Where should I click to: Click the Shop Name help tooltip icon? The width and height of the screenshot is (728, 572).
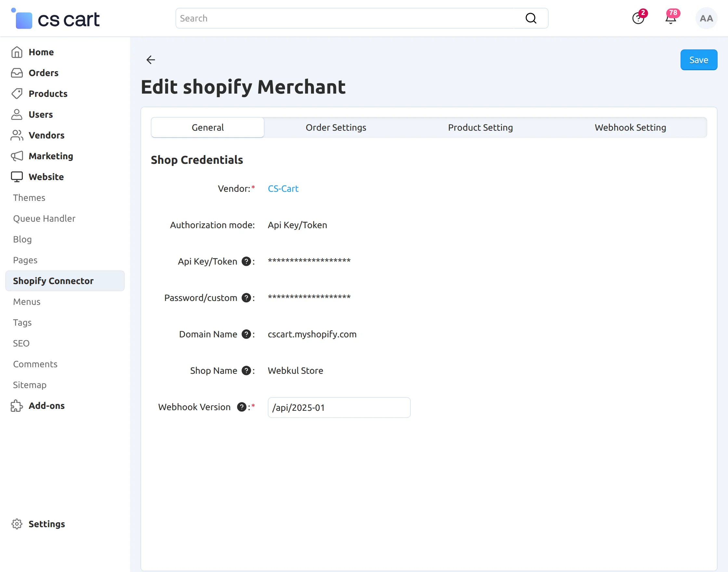[x=246, y=371]
